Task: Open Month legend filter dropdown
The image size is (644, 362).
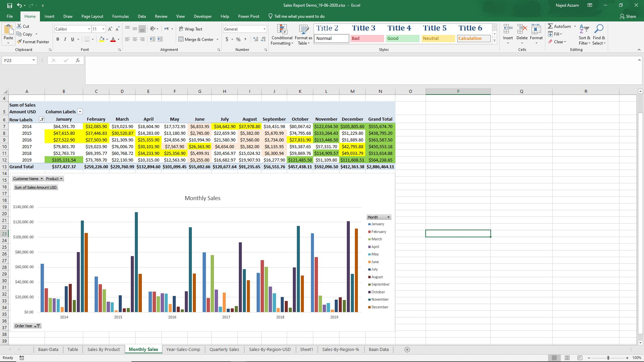Action: [x=379, y=217]
